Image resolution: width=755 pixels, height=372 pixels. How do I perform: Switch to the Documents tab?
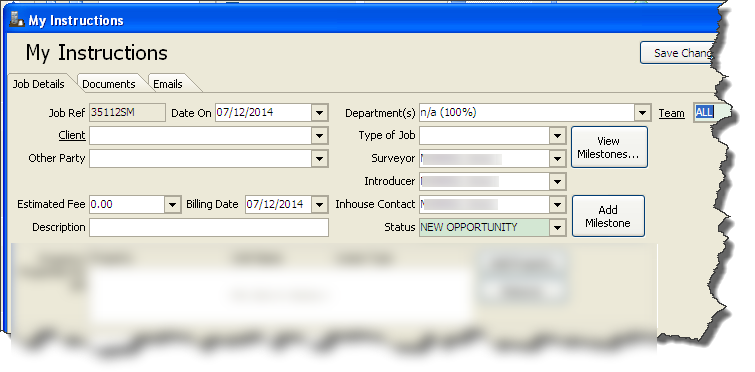(109, 84)
